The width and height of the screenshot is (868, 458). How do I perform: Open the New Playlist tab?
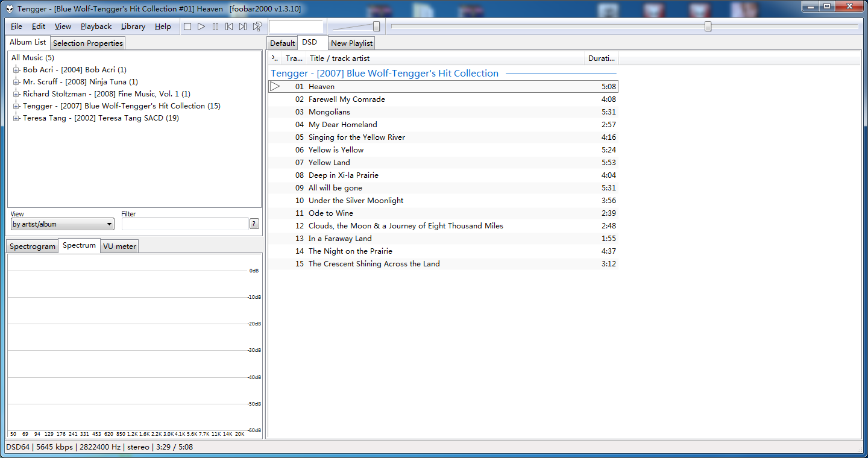[x=351, y=43]
